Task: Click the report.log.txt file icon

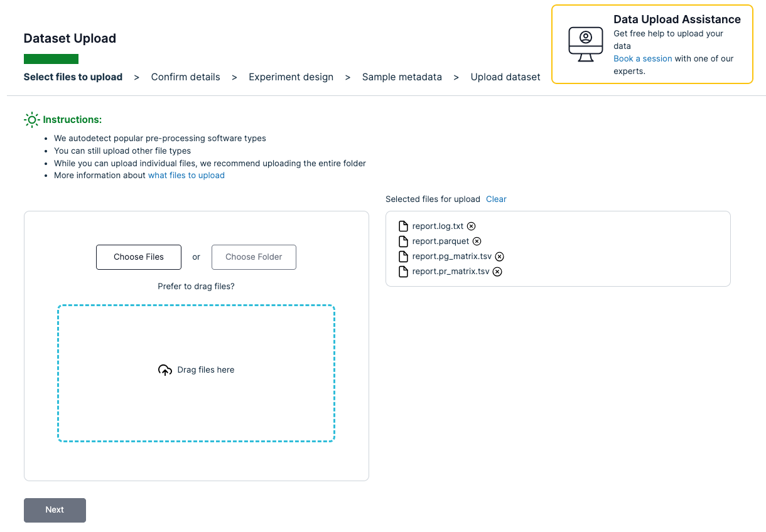Action: [x=404, y=226]
